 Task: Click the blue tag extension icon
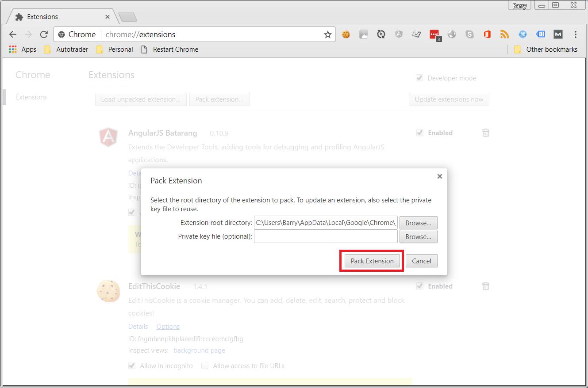540,34
